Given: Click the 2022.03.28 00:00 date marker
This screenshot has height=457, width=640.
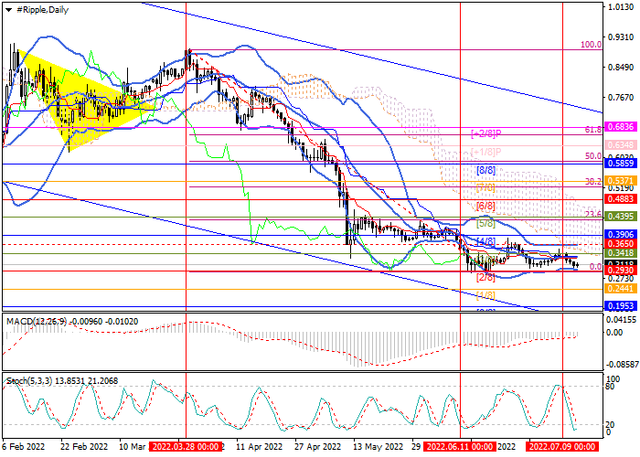Looking at the screenshot, I should tap(187, 447).
